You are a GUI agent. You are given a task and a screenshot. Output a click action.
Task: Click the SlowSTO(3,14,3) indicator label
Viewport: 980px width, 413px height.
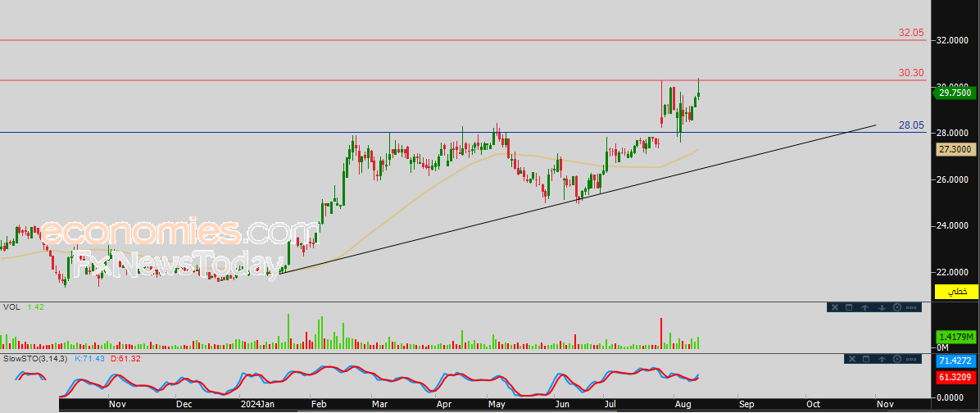(x=35, y=359)
